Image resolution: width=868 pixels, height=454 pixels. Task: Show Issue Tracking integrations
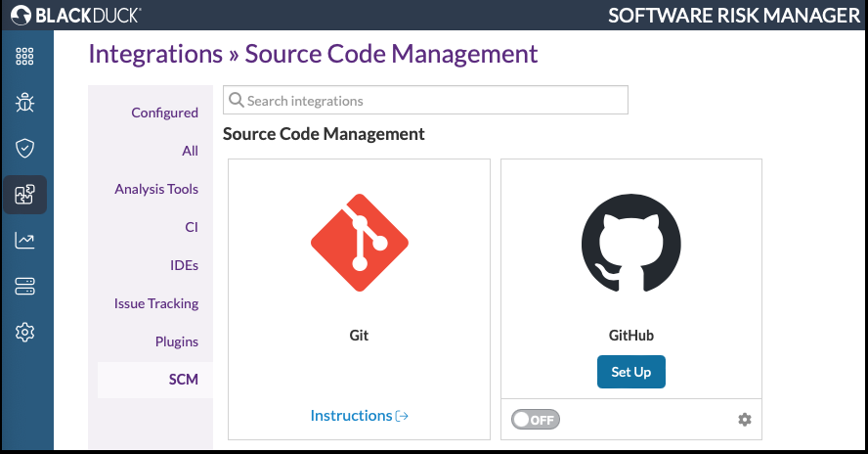(x=156, y=303)
